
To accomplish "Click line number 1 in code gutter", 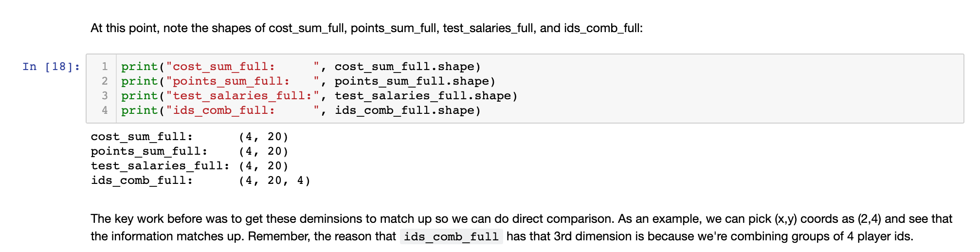I will click(105, 67).
